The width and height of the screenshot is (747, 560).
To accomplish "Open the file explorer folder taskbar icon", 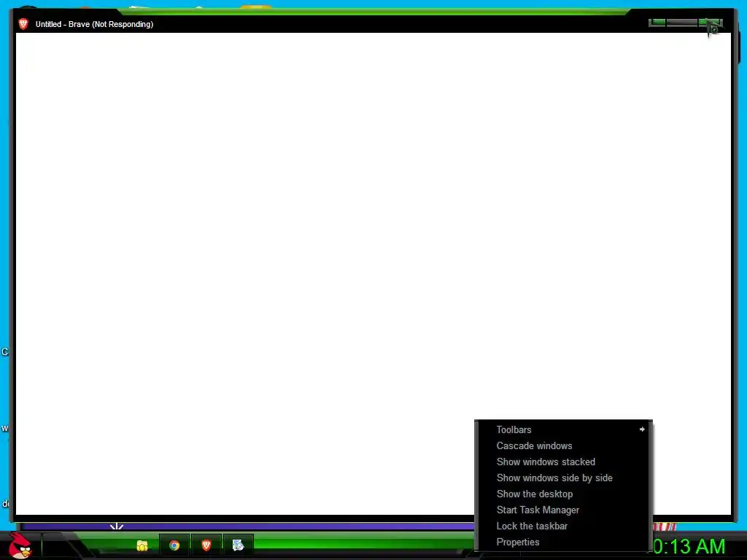I will tap(142, 545).
